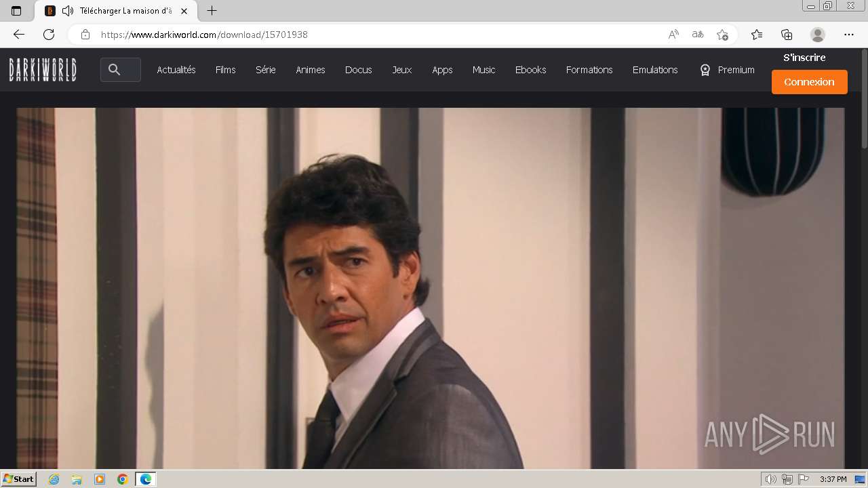View site information lock icon
The width and height of the screenshot is (868, 488).
(x=85, y=35)
